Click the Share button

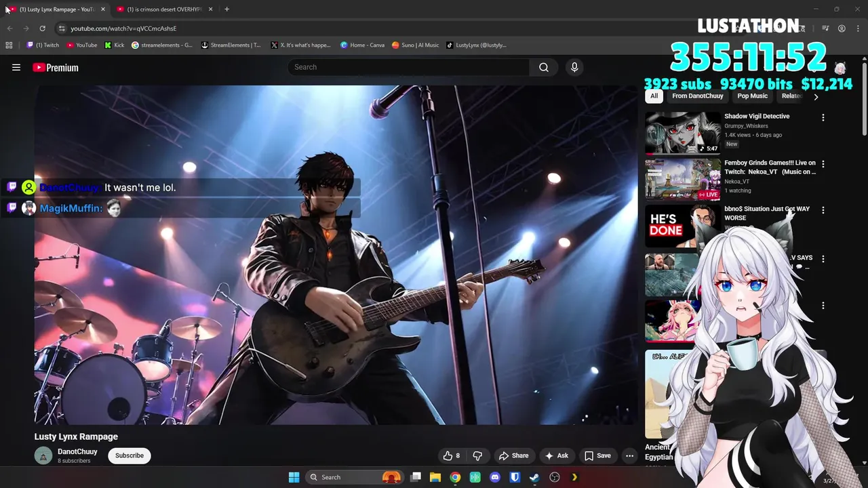[513, 455]
